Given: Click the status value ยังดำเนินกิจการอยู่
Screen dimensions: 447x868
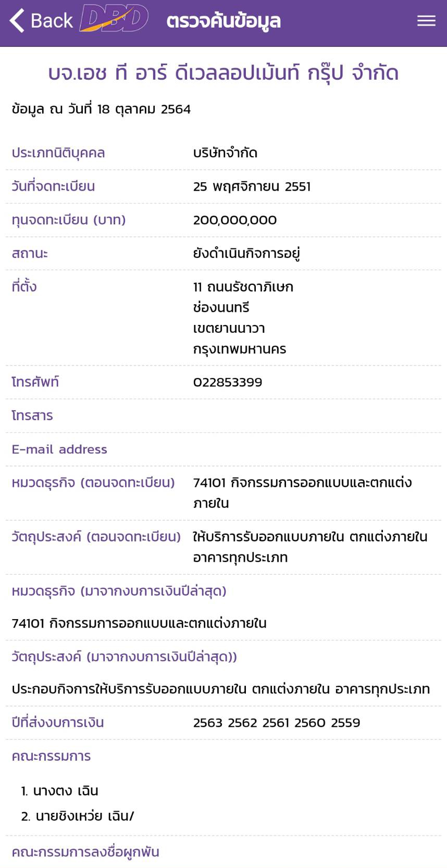Looking at the screenshot, I should click(246, 254).
